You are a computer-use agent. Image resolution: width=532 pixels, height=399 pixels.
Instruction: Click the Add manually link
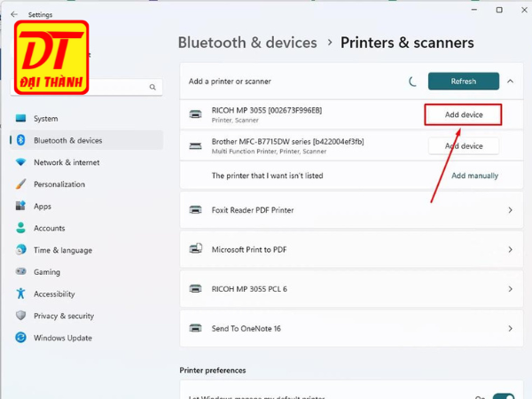pos(474,176)
